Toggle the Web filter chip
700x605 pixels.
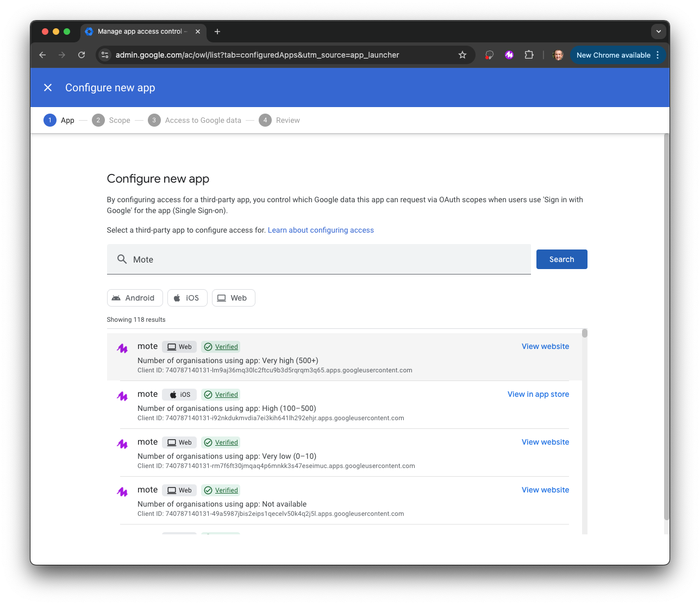point(233,298)
